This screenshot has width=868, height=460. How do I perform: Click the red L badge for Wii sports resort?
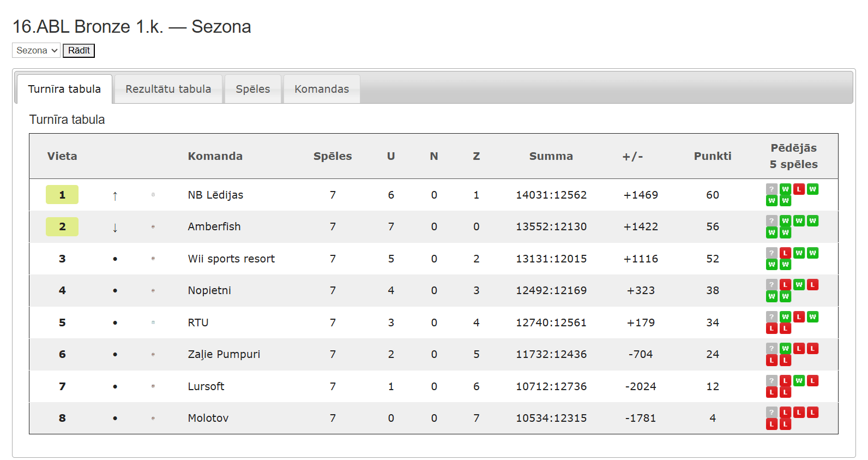pos(785,253)
